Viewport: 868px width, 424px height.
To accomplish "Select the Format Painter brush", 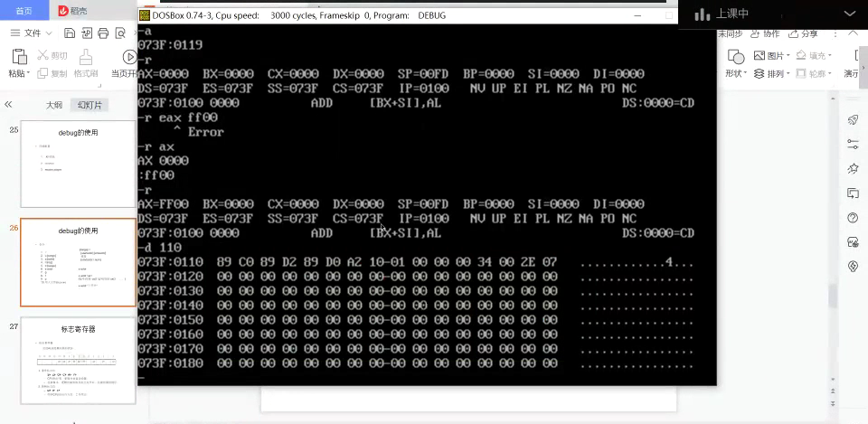I will pos(85,56).
